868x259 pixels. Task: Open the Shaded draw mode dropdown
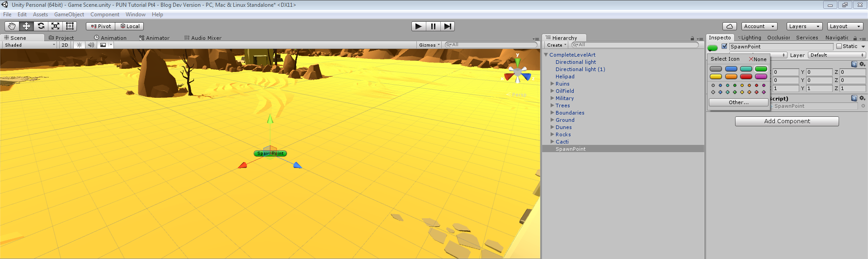click(29, 45)
